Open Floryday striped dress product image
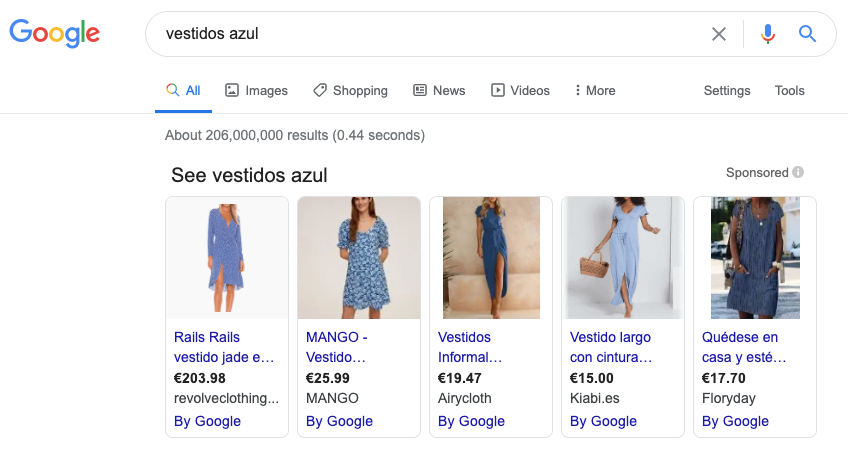 click(755, 258)
